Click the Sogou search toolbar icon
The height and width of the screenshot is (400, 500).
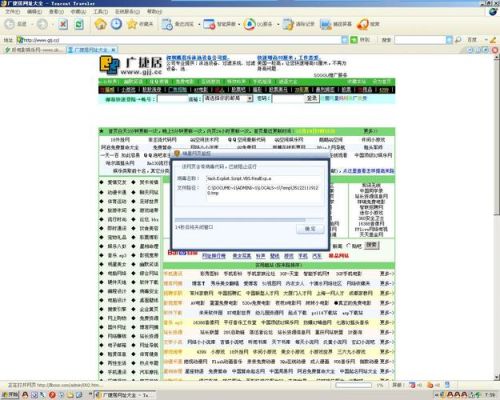click(362, 24)
